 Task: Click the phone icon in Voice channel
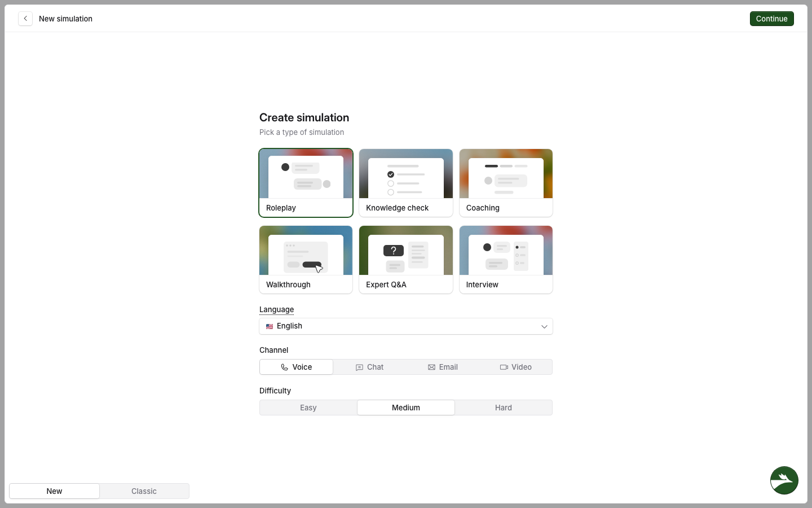pos(284,367)
